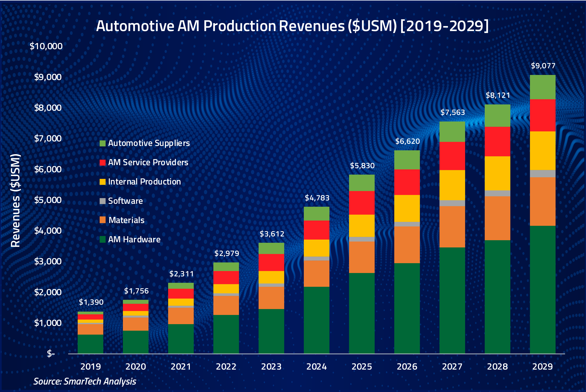Select the dark green AM Hardware legend swatch
Screen dimensions: 586x392
click(102, 239)
